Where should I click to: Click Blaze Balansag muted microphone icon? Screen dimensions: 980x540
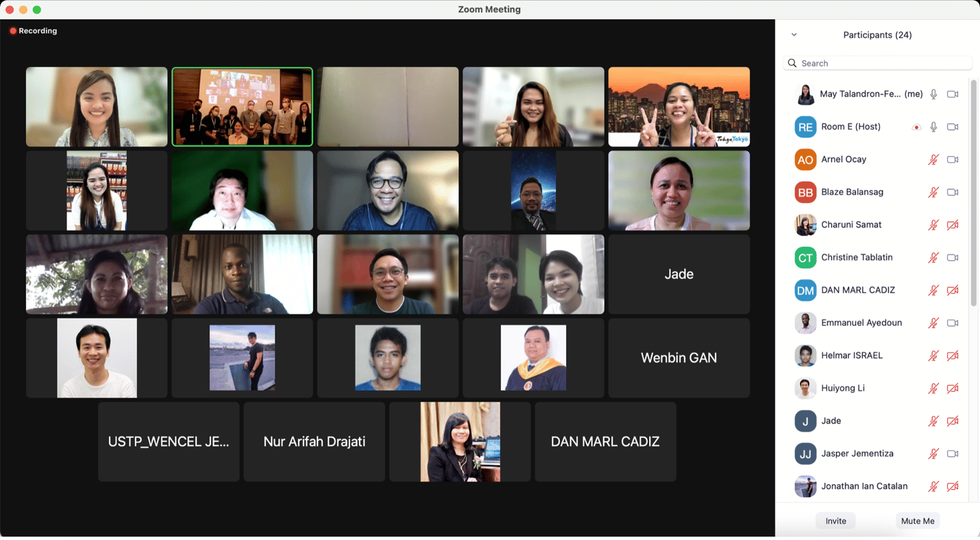click(933, 193)
